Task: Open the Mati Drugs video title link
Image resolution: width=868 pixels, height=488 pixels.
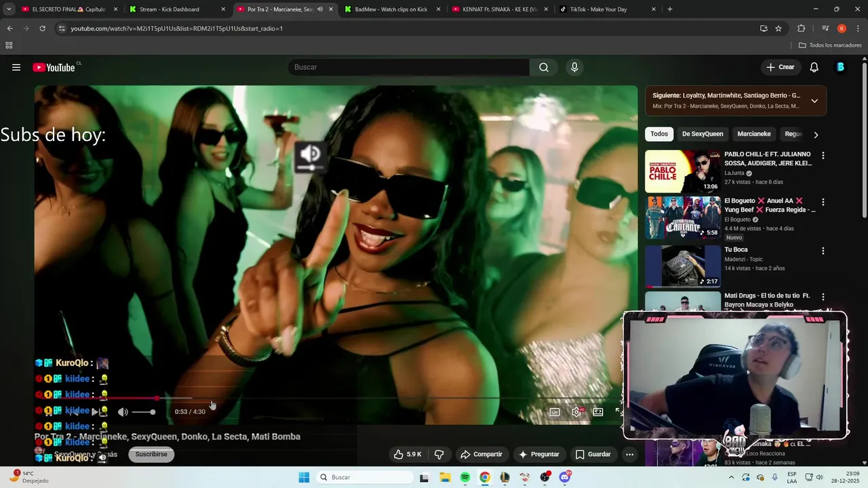Action: 768,300
